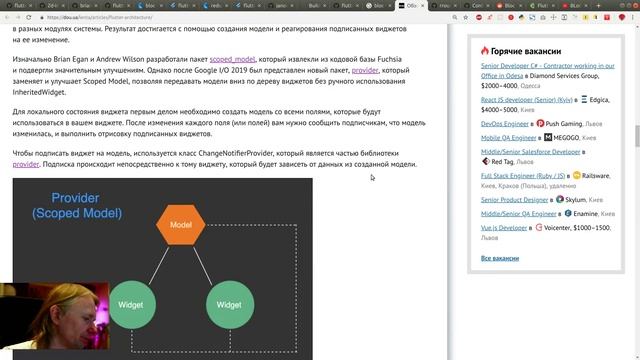Switch to the 'Buil' tab
This screenshot has width=640, height=360.
pyautogui.click(x=313, y=6)
